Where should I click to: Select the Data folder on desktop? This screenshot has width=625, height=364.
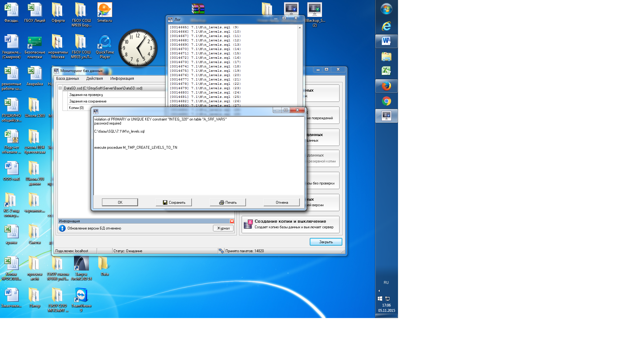(104, 266)
